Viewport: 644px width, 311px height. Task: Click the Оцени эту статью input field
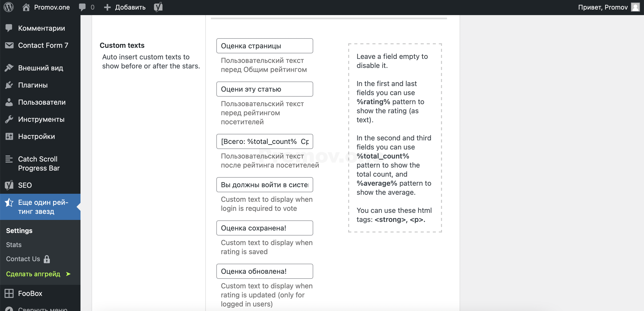click(265, 89)
